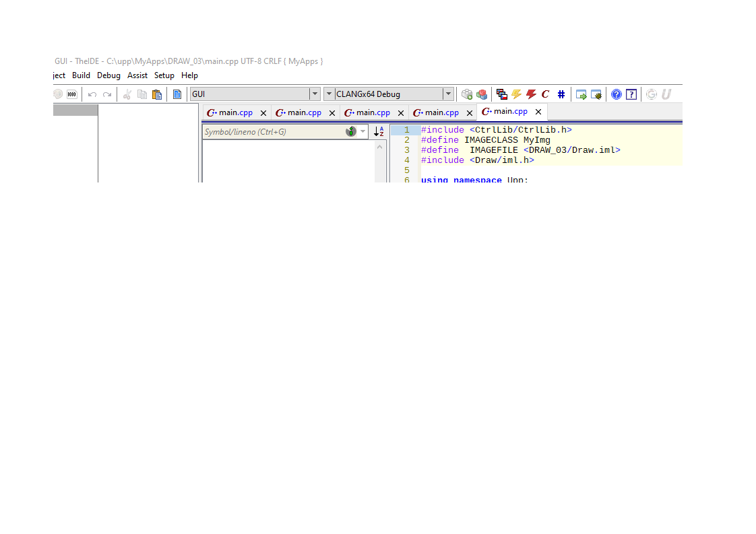Viewport: 756px width, 534px height.
Task: Open the Setup menu
Action: coord(164,75)
